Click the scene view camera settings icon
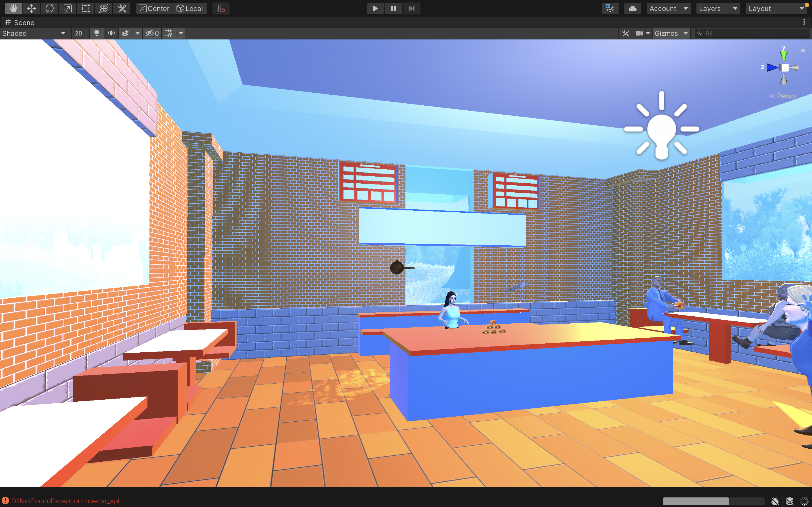Image resolution: width=812 pixels, height=507 pixels. (x=639, y=33)
